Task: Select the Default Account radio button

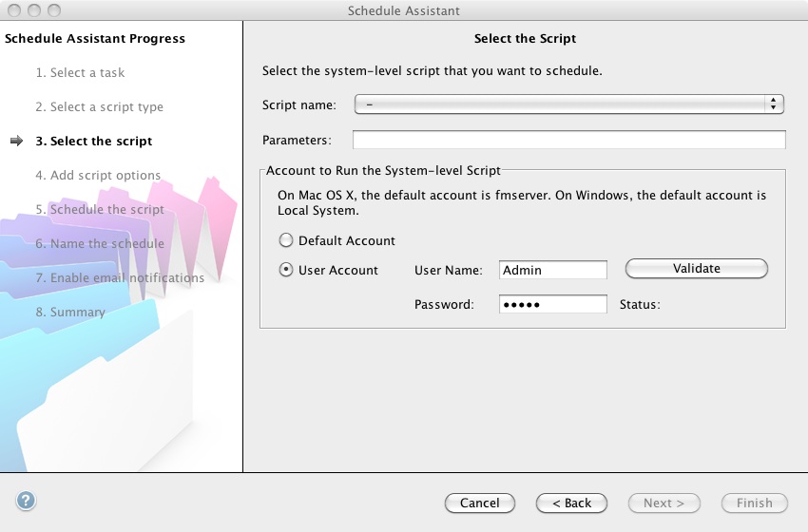Action: (x=285, y=241)
